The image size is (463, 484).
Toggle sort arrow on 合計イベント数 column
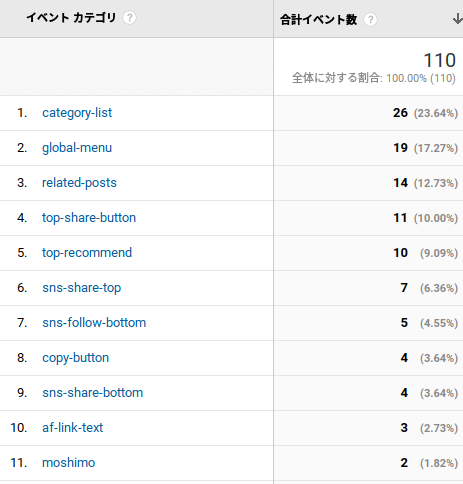[458, 19]
